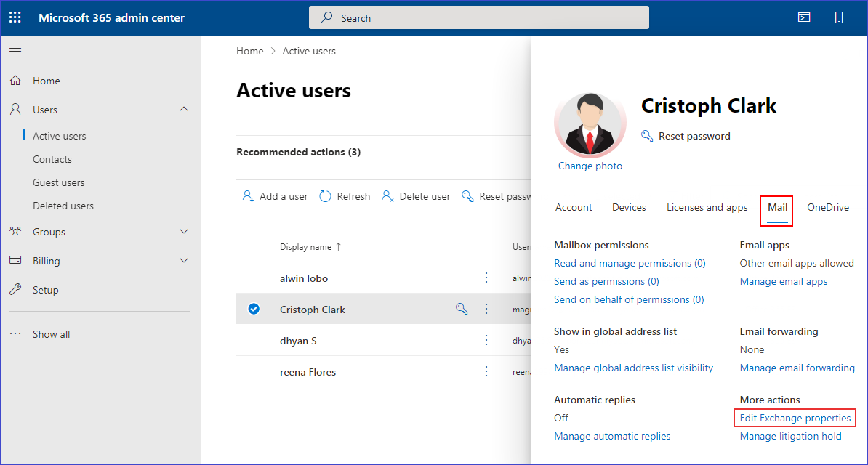
Task: Switch to the Licenses and apps tab
Action: [x=707, y=207]
